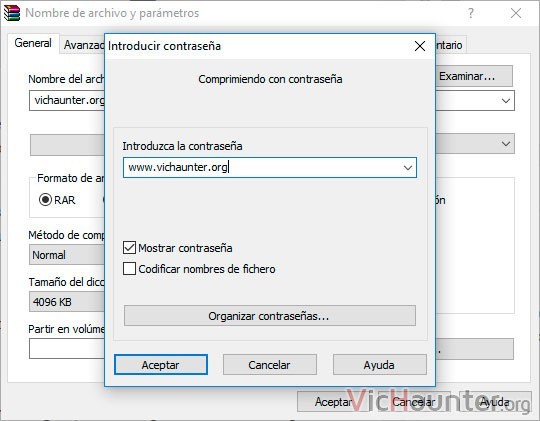Click Aceptar in the password dialog
The image size is (540, 421).
[x=161, y=364]
